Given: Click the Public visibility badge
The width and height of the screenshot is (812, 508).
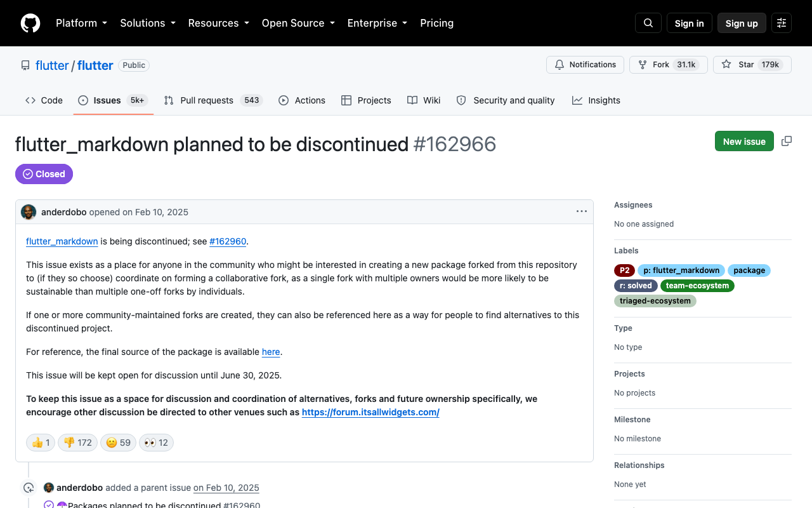Looking at the screenshot, I should [x=134, y=65].
